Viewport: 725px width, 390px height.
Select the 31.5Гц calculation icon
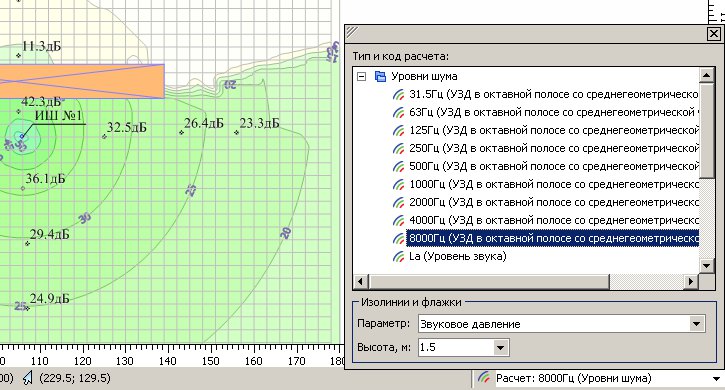399,94
